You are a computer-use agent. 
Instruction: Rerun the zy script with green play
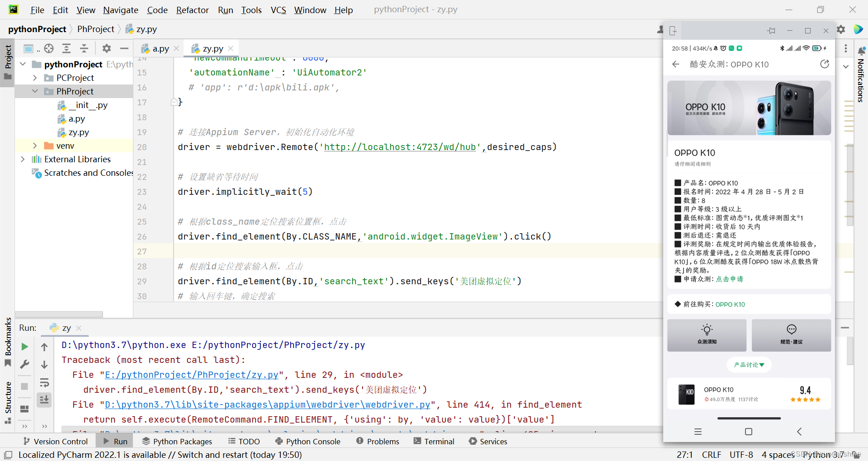[25, 347]
